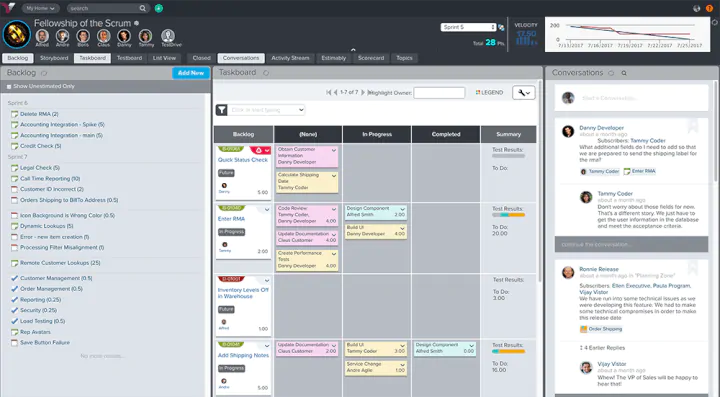Switch to the Backlog tab
Viewport: 720px width, 397px height.
[18, 58]
